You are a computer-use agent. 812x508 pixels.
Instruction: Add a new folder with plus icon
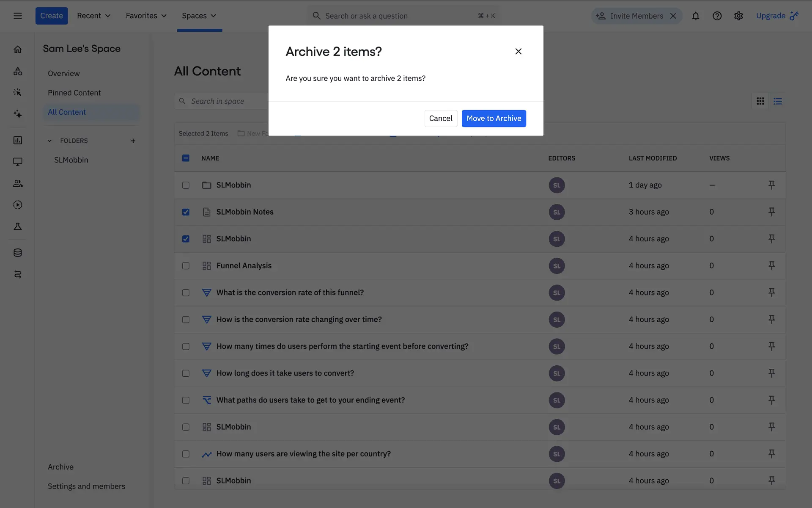pyautogui.click(x=133, y=141)
